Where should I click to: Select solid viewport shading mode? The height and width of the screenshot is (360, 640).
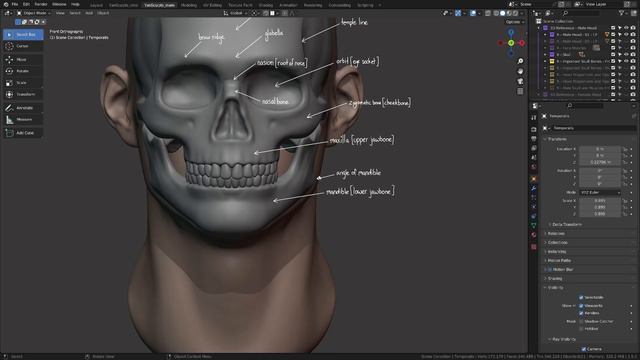[502, 13]
